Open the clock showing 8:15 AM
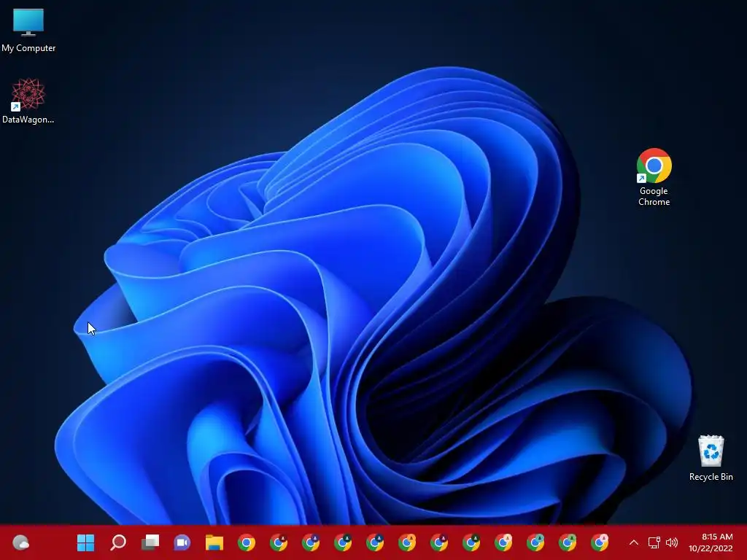 711,542
